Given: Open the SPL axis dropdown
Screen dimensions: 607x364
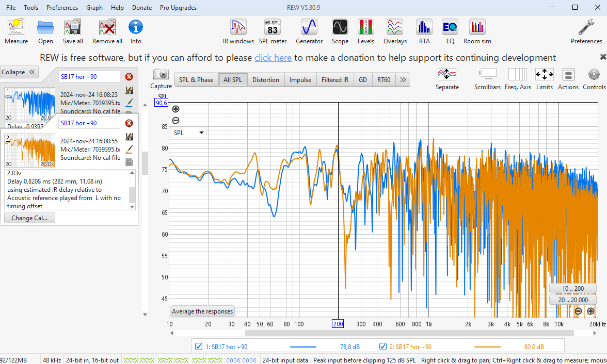Looking at the screenshot, I should (188, 133).
